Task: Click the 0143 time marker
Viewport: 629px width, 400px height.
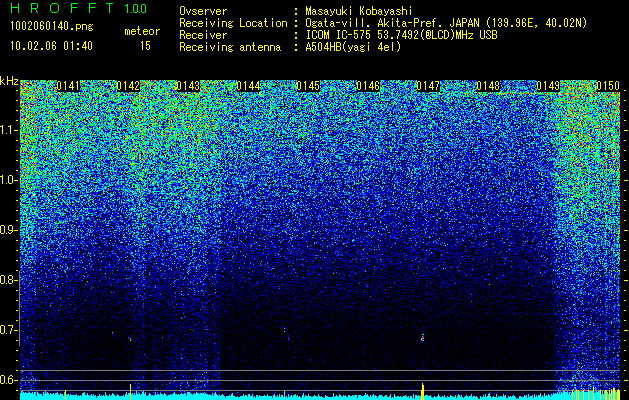Action: pyautogui.click(x=188, y=86)
